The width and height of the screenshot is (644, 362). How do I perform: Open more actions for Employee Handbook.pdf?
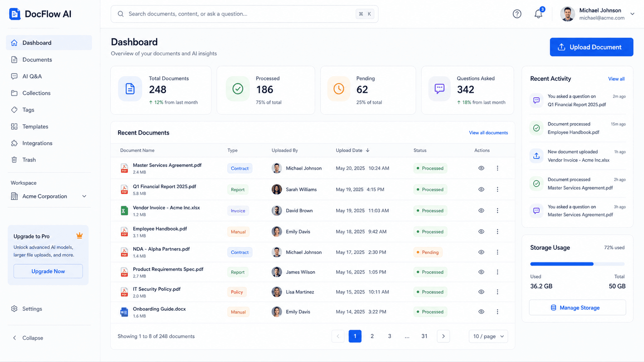(497, 232)
